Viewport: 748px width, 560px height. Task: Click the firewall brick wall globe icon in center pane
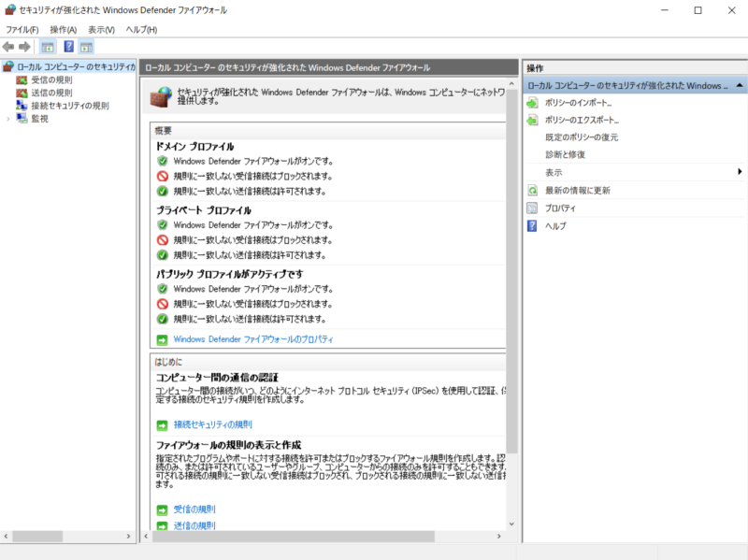[161, 96]
